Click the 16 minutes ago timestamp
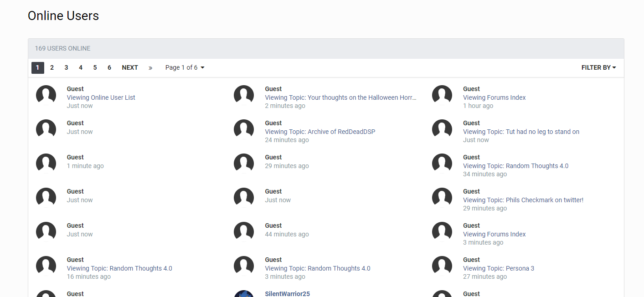 pyautogui.click(x=89, y=277)
